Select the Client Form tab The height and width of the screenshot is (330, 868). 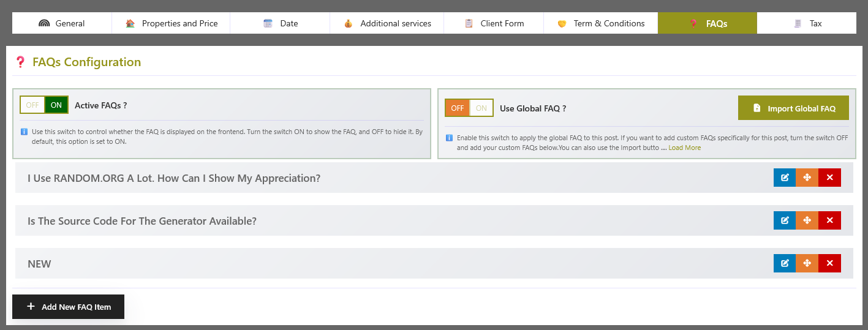[494, 23]
